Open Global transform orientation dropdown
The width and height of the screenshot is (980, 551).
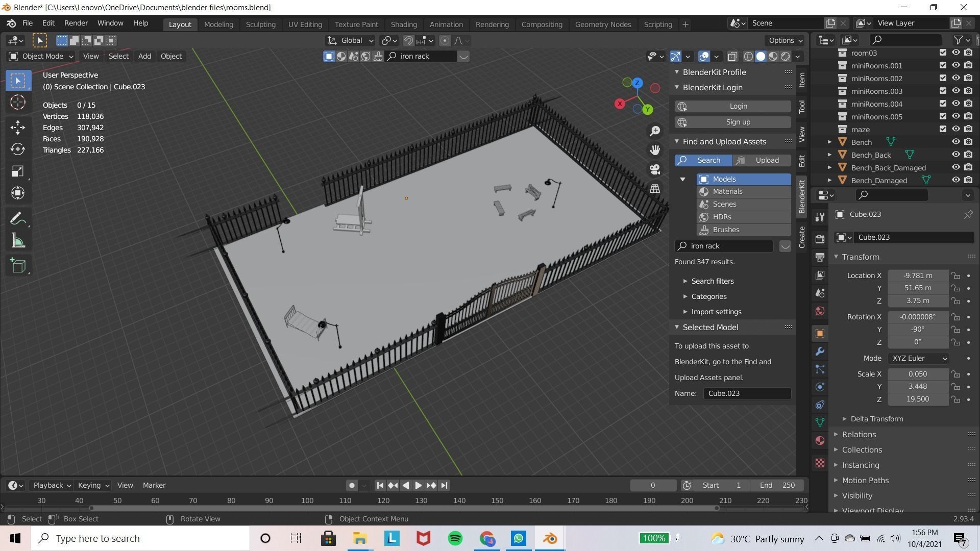350,41
